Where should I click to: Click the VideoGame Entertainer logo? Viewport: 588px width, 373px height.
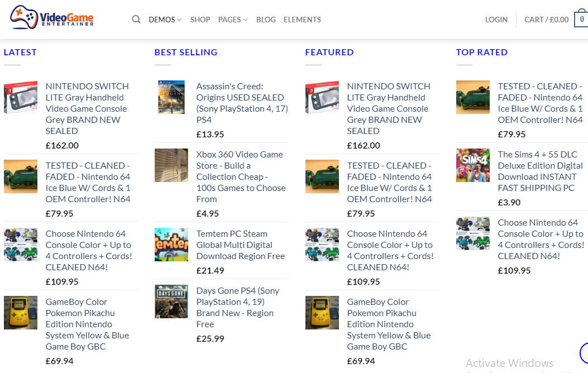pos(52,17)
